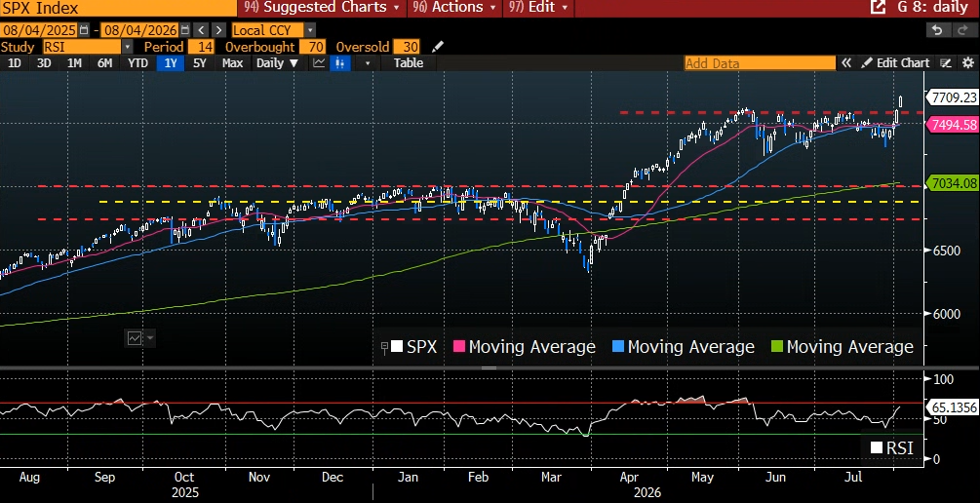Click the 7709.23 last price label

click(x=953, y=97)
